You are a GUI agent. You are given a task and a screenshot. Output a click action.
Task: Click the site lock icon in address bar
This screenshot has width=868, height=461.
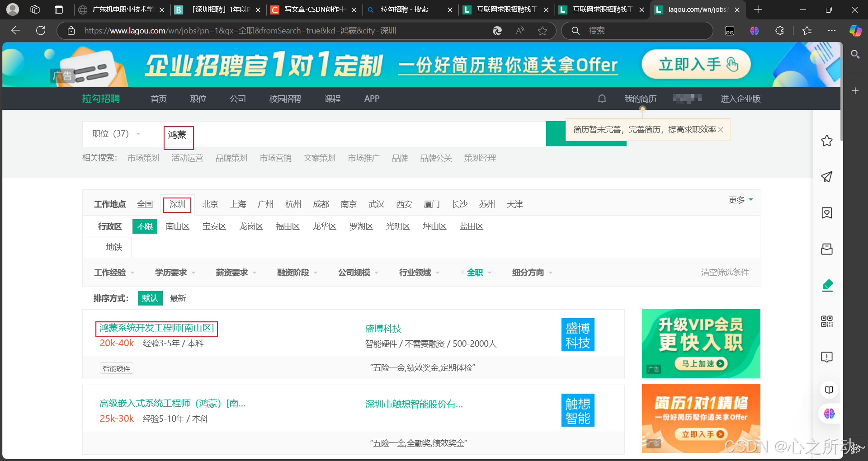point(71,31)
